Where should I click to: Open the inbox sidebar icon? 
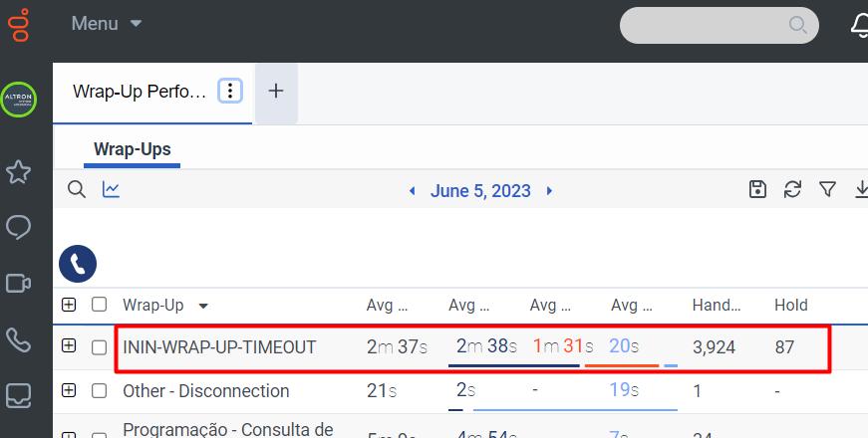tap(18, 395)
